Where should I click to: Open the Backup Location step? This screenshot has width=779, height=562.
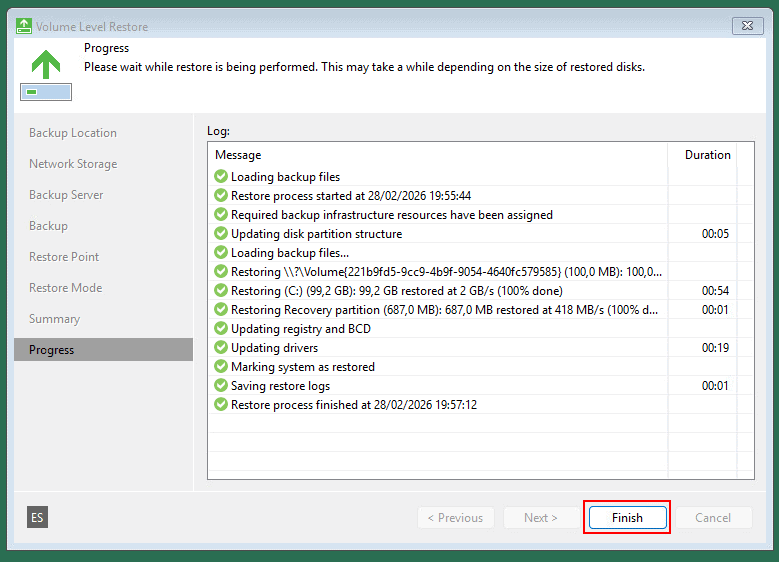click(x=73, y=133)
